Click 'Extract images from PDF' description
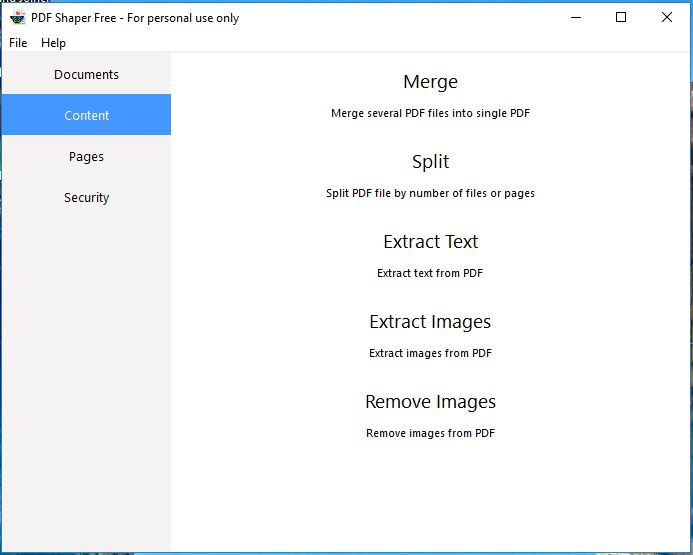 coord(430,353)
